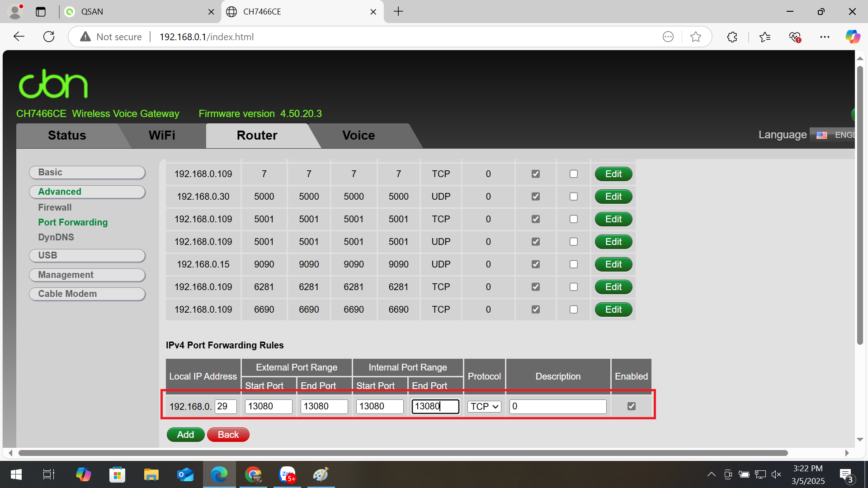Open browser settings three-dots menu

[x=825, y=37]
